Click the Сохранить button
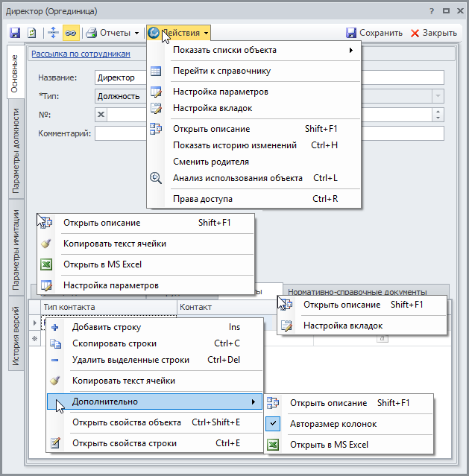 pyautogui.click(x=374, y=33)
